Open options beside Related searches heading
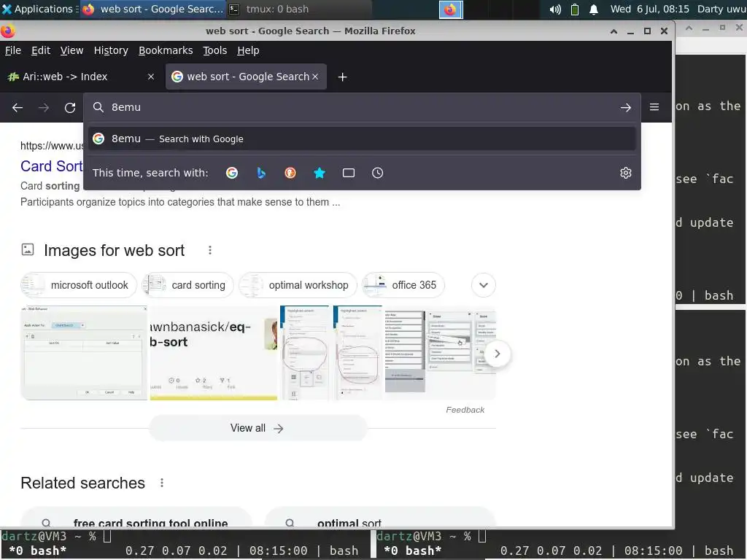This screenshot has width=747, height=560. 162,483
